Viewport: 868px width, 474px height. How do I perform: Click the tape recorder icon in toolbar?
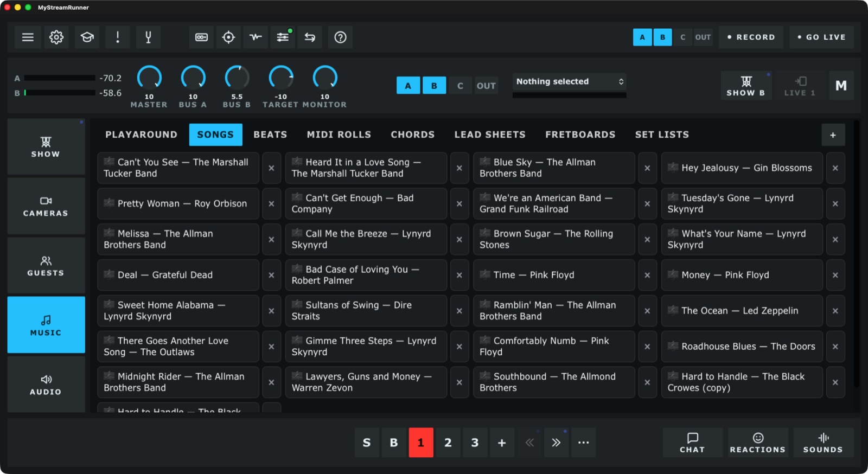coord(201,37)
